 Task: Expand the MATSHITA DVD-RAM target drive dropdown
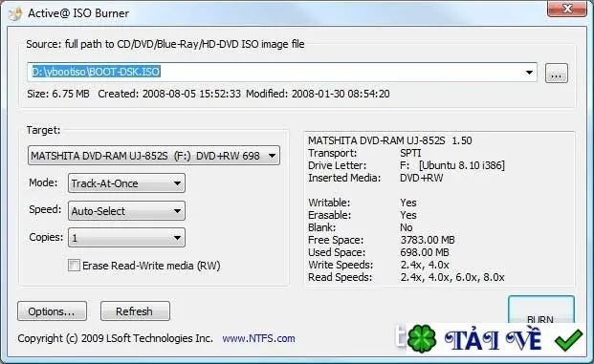point(154,156)
